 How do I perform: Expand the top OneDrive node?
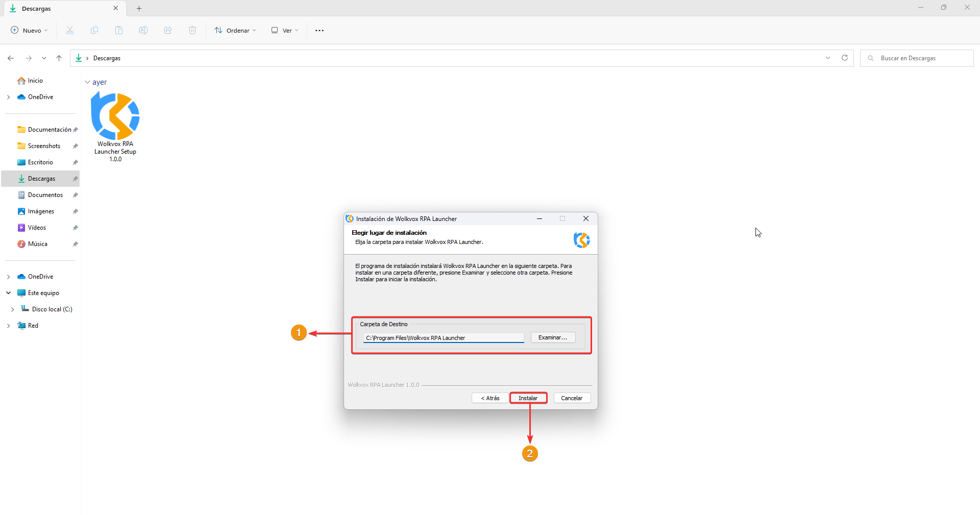(8, 97)
